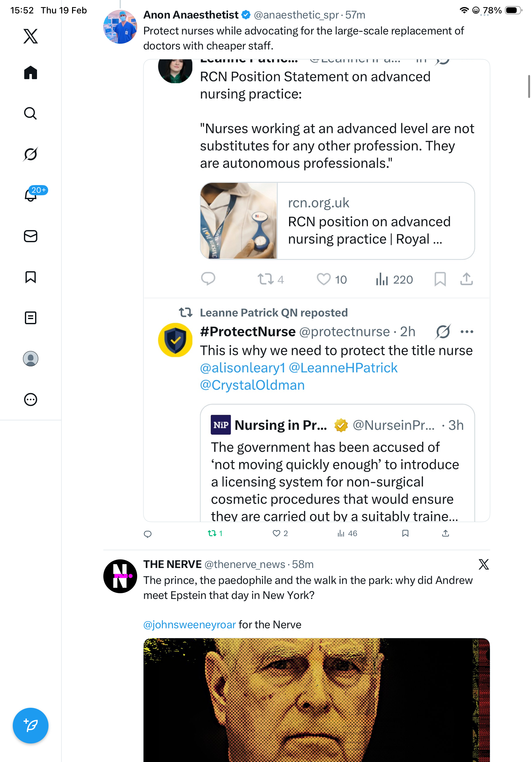Open the Bookmarks tab in sidebar
Screen dimensions: 532x762
[31, 277]
